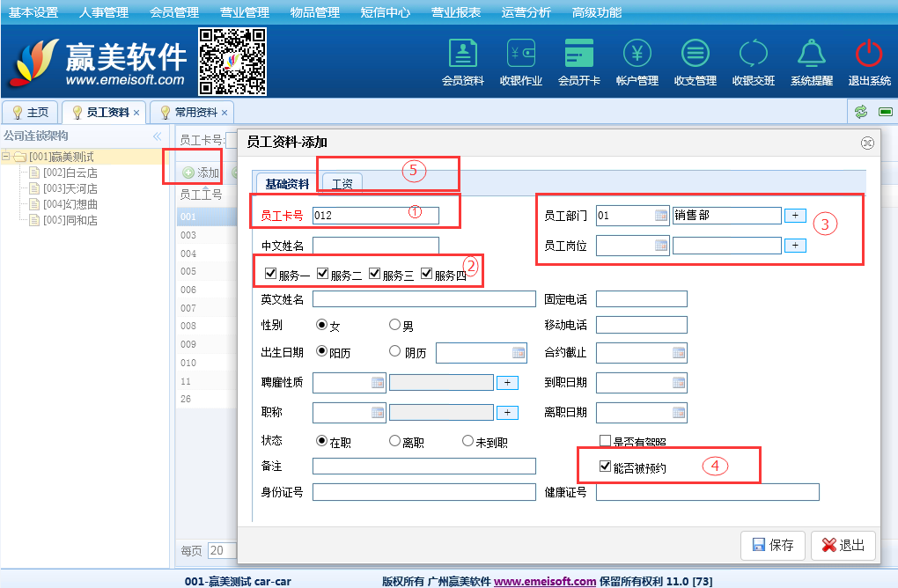Toggle the 能否被预约 checkbox
This screenshot has width=898, height=588.
click(x=605, y=467)
